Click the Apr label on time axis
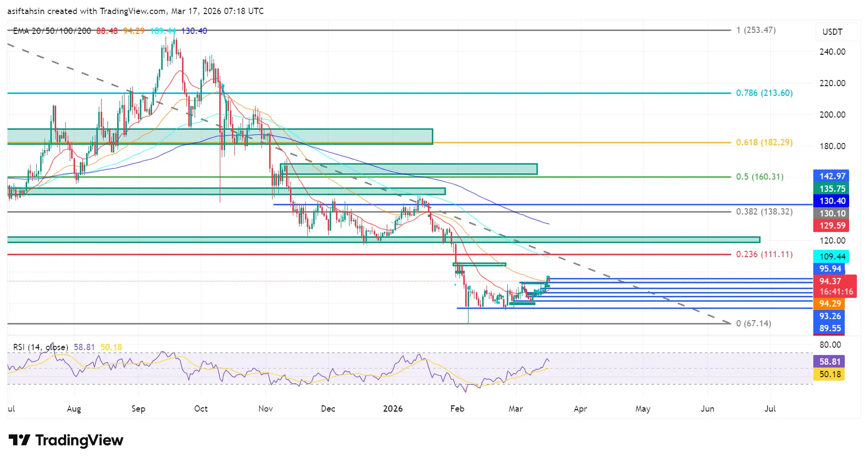The width and height of the screenshot is (868, 462). click(580, 409)
